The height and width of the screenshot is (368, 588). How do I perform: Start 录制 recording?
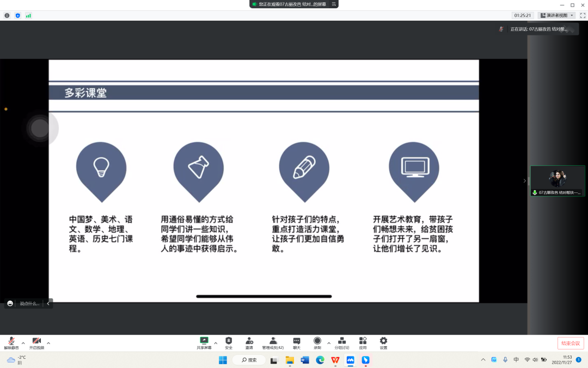(x=317, y=343)
